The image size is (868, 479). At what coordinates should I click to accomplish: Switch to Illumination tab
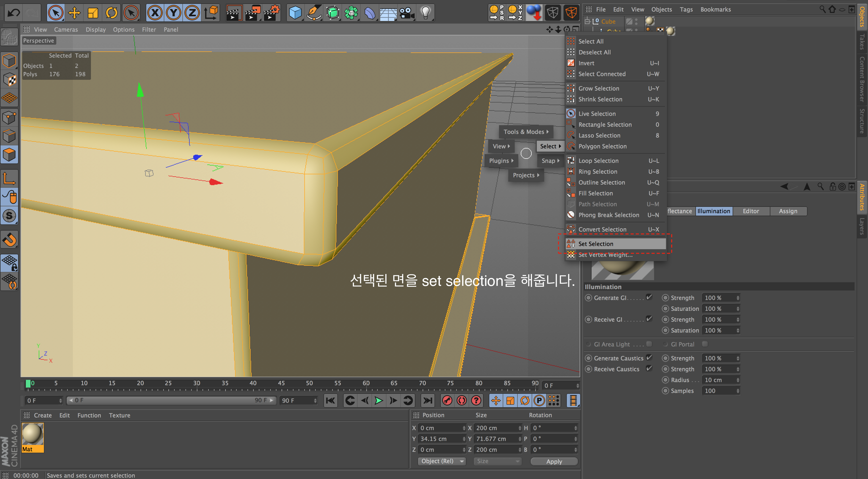714,211
